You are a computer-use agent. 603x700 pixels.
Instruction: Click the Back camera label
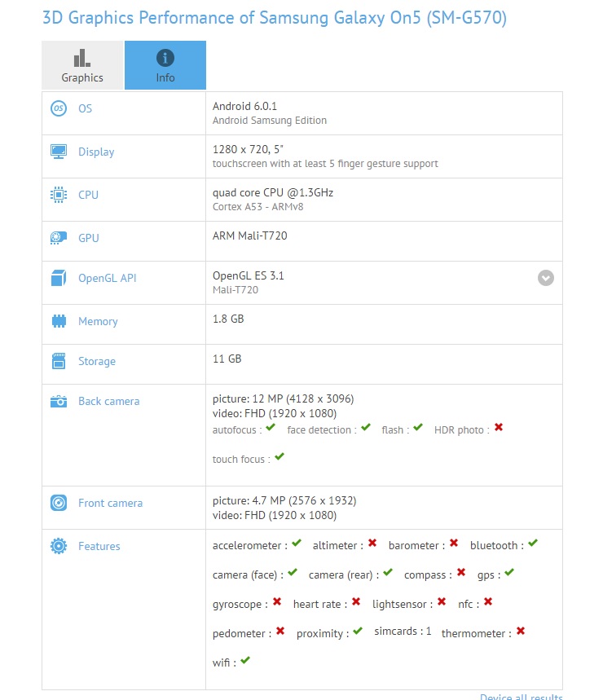click(109, 401)
